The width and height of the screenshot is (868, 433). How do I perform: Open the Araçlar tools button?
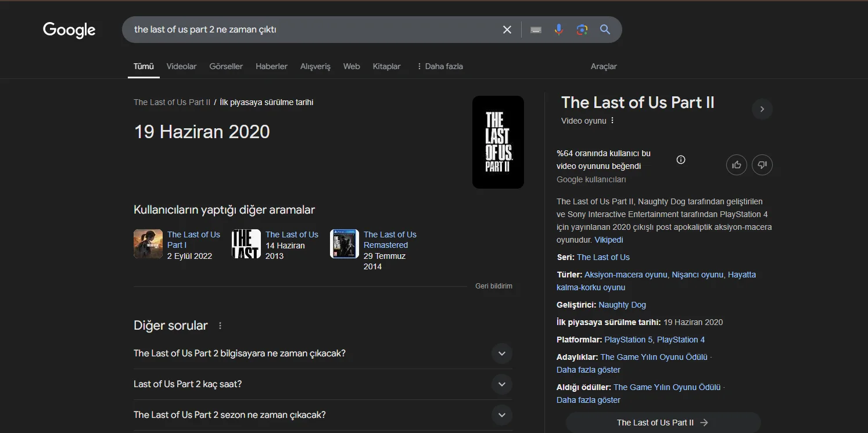pyautogui.click(x=604, y=66)
